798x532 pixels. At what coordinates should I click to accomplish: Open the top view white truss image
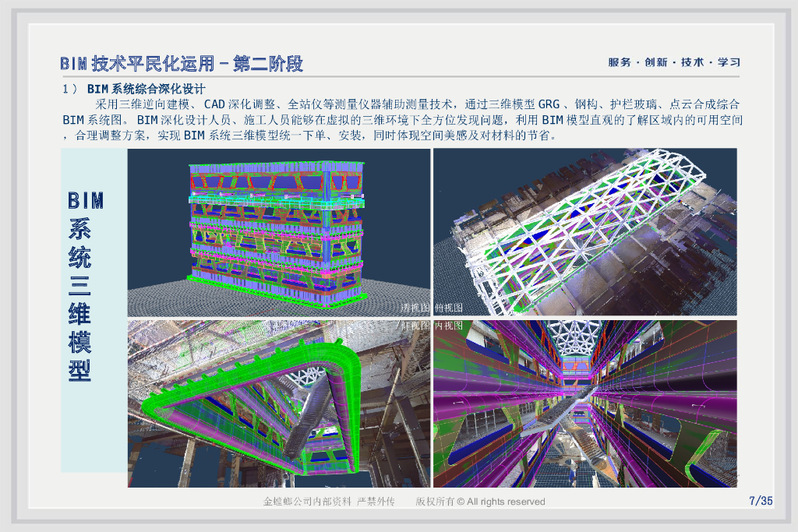584,232
